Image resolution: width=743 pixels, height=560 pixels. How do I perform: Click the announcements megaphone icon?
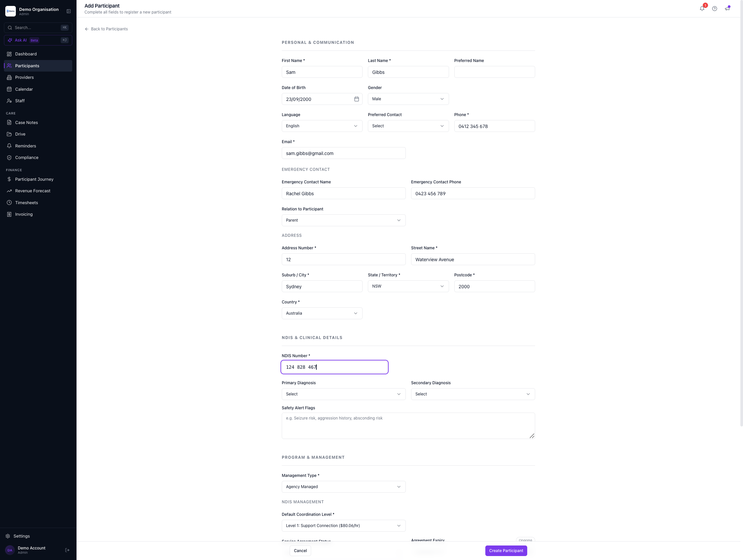point(727,9)
